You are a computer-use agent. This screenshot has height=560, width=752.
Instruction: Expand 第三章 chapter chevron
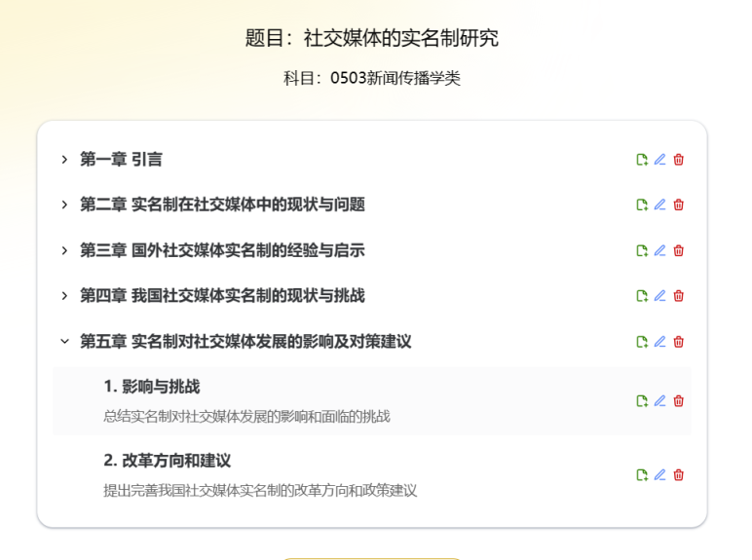(x=64, y=250)
